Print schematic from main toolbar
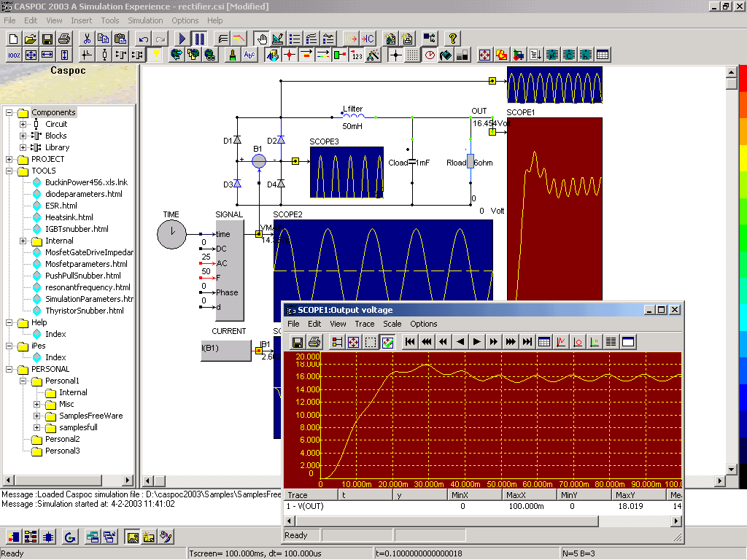 [x=64, y=39]
